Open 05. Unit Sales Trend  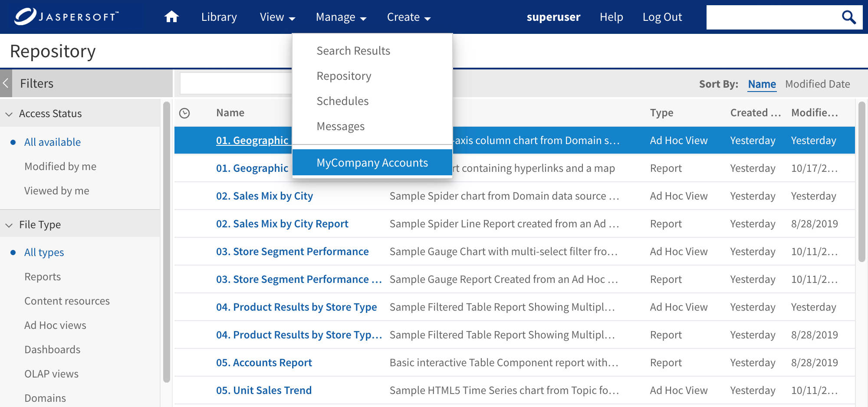point(264,390)
